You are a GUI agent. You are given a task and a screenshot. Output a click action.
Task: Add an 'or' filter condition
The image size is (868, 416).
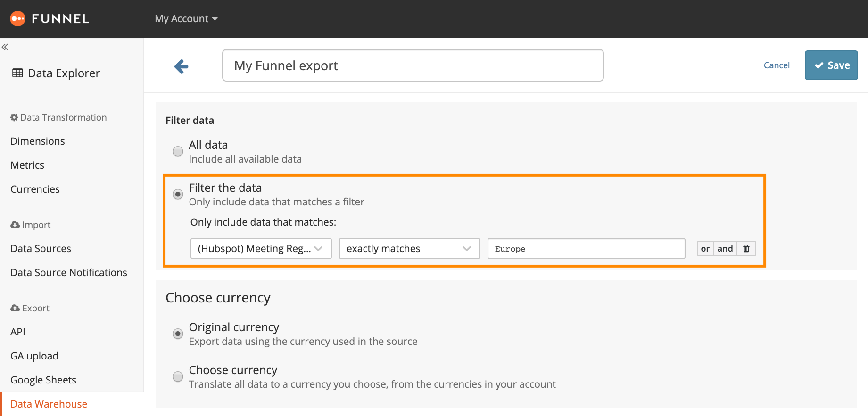click(705, 249)
